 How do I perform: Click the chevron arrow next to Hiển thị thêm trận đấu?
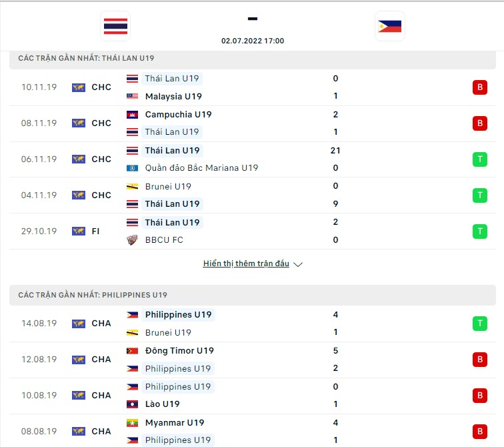[x=298, y=264]
